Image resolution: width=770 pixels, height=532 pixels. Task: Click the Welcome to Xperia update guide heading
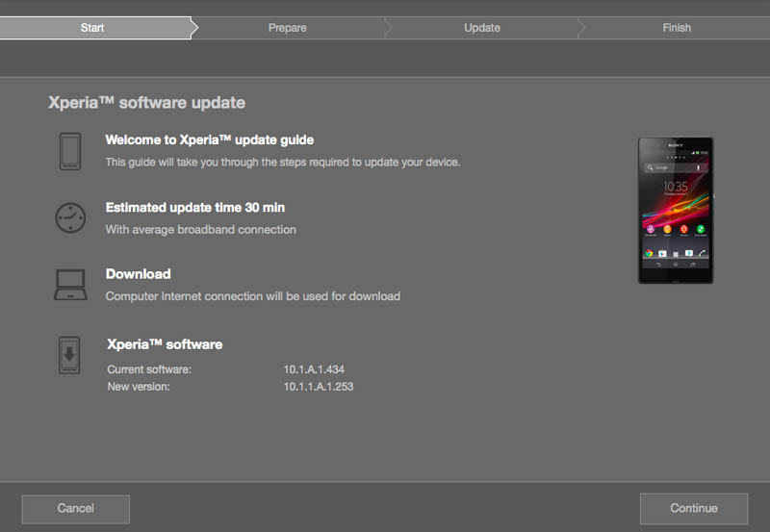[x=209, y=140]
